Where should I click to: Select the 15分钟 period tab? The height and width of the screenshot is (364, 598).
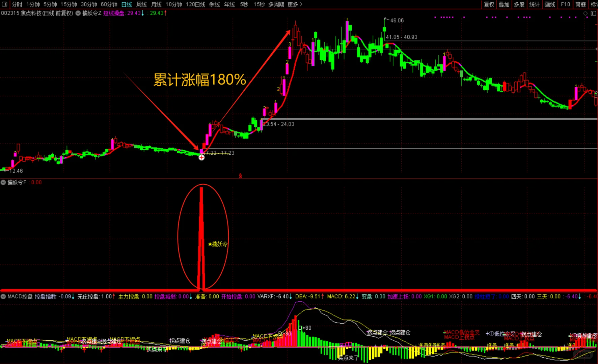tap(69, 4)
